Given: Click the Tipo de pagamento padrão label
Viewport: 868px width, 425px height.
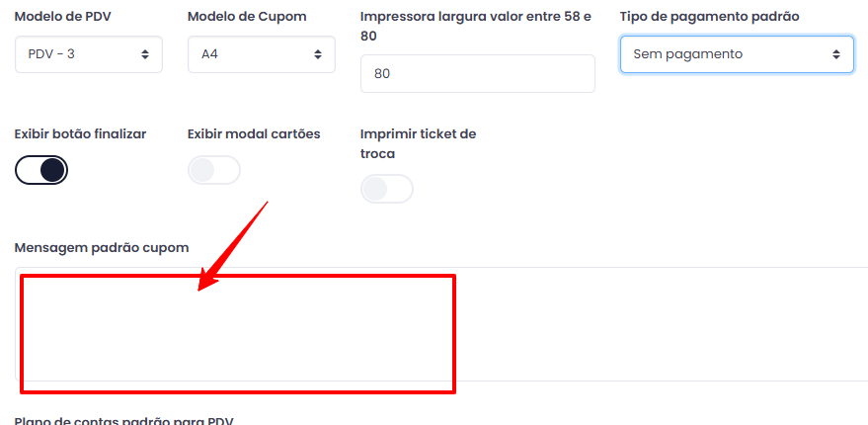Looking at the screenshot, I should (x=710, y=17).
